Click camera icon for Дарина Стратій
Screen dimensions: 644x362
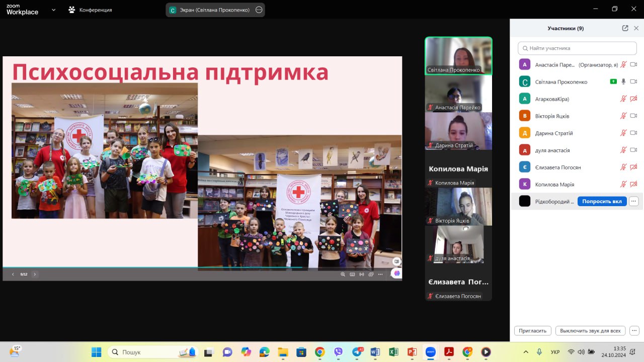[633, 133]
